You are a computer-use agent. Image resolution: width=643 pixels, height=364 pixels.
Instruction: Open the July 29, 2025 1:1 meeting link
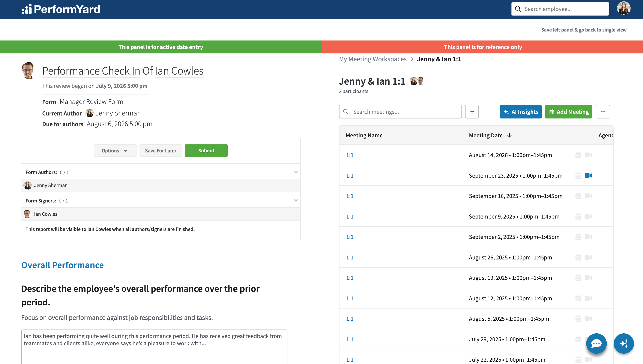350,339
